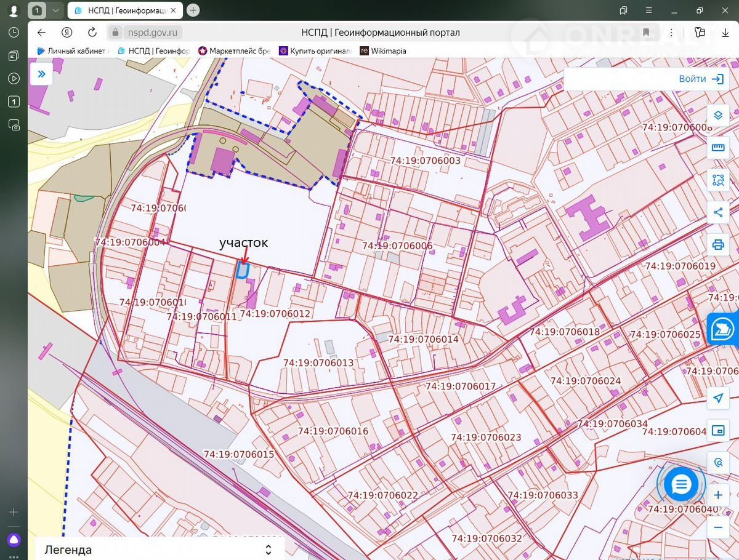
Task: Toggle the overview mini-map
Action: pyautogui.click(x=717, y=430)
